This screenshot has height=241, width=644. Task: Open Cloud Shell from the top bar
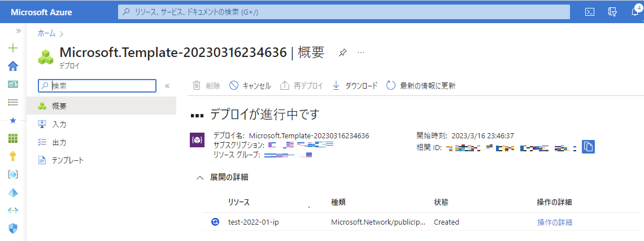[x=590, y=12]
